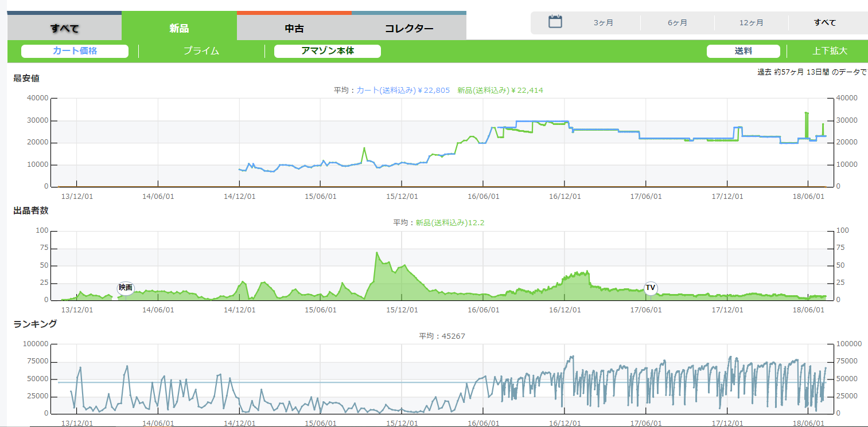
Task: Choose the 12ヶ月 time range
Action: [751, 23]
